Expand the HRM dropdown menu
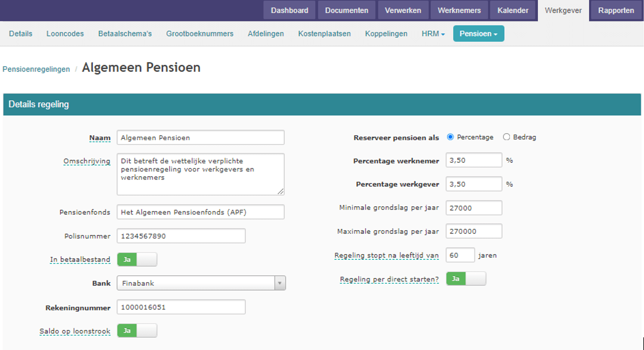The width and height of the screenshot is (644, 350). [433, 33]
